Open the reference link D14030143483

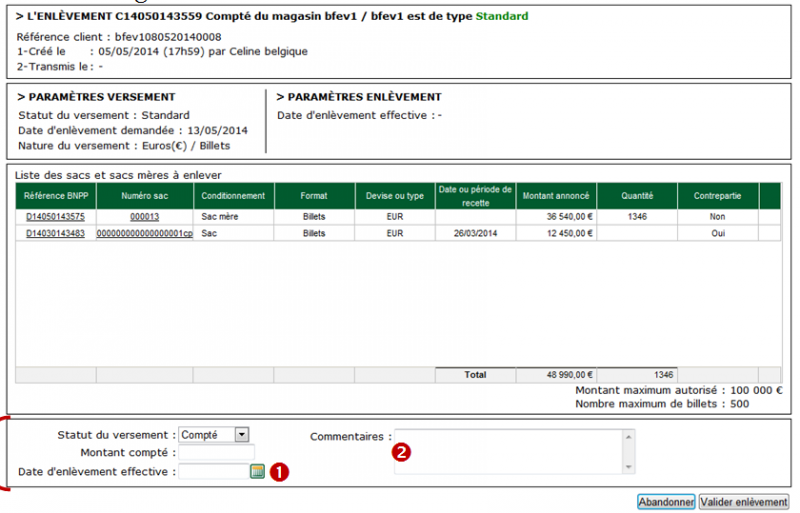56,234
